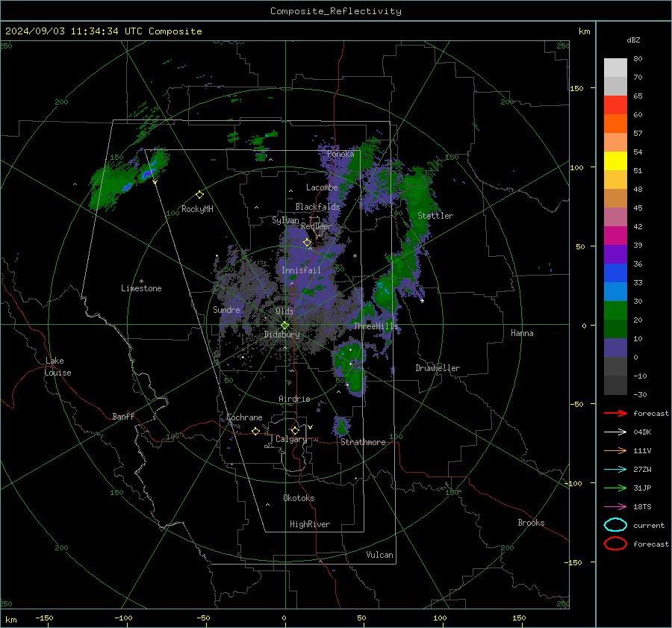Click the asterisk marker above Limestone
Screen dimensions: 672x628
pyautogui.click(x=141, y=282)
